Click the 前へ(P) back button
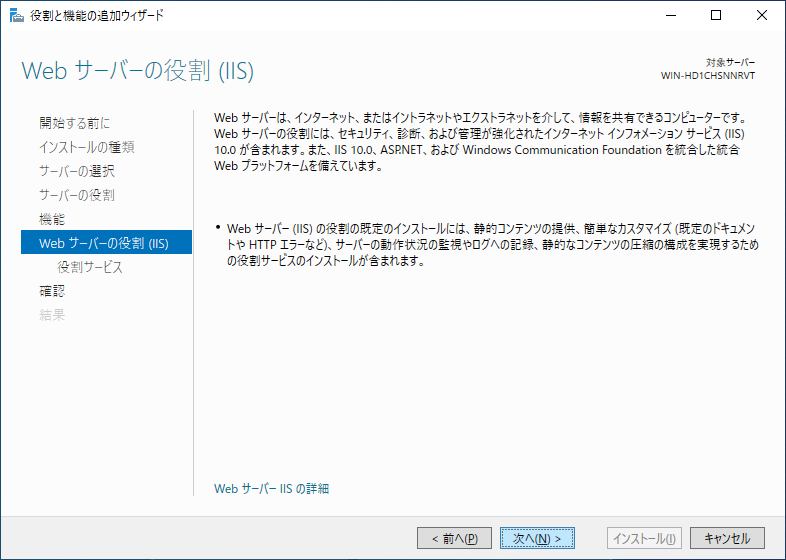 [454, 538]
